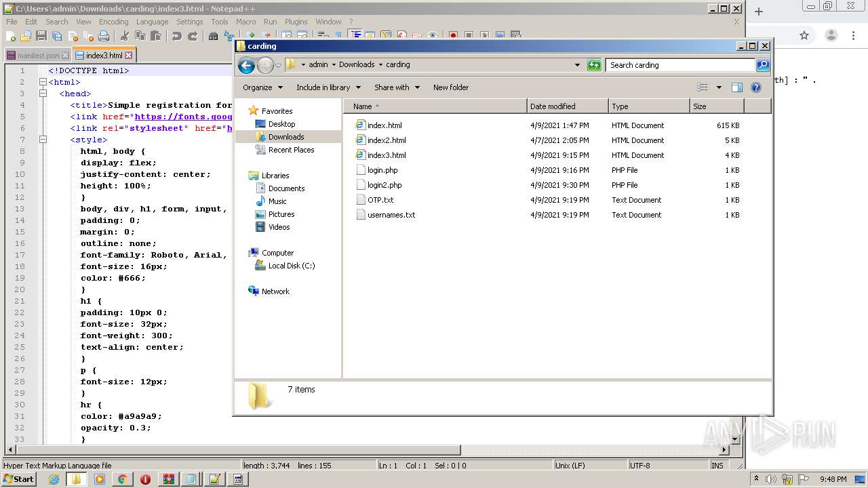Refresh the carding folder view
The height and width of the screenshot is (488, 868).
[594, 65]
